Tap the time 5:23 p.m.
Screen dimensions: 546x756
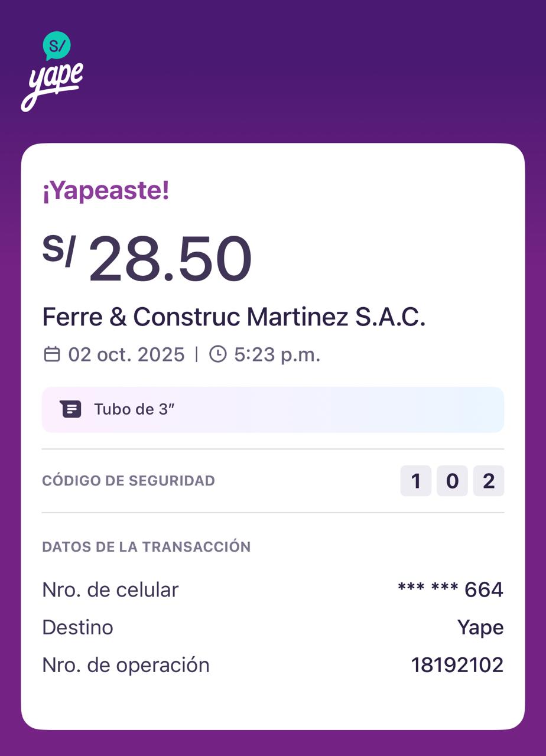click(277, 355)
